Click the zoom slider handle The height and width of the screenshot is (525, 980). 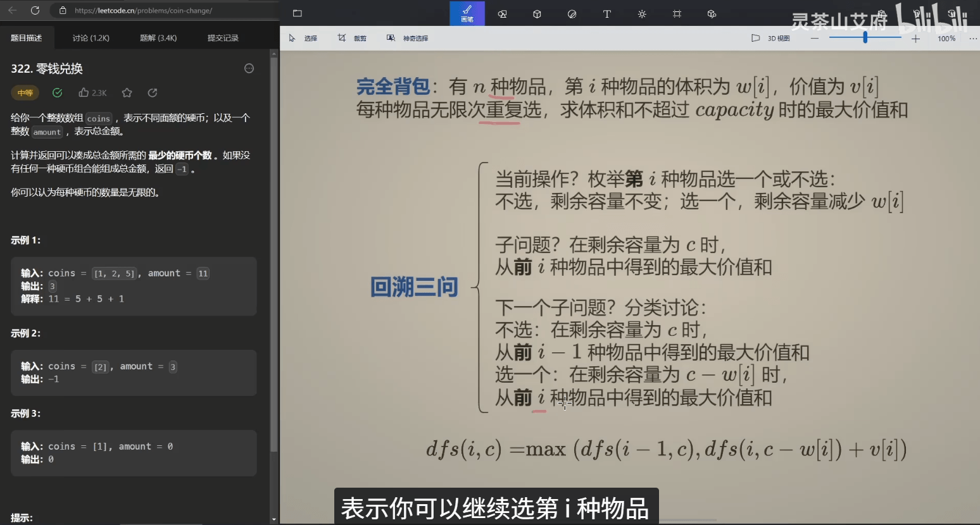[865, 38]
